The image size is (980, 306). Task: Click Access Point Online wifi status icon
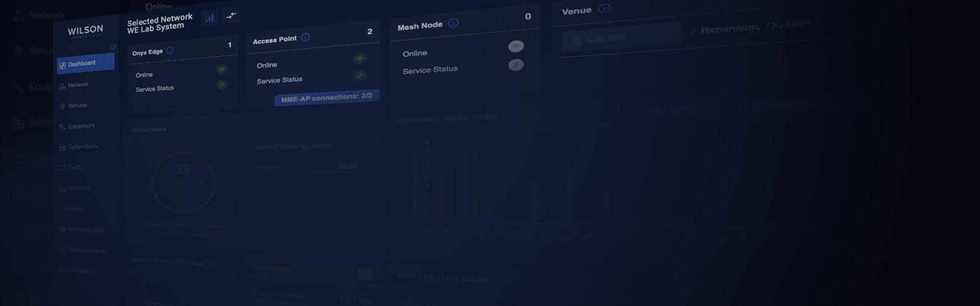pos(360,58)
